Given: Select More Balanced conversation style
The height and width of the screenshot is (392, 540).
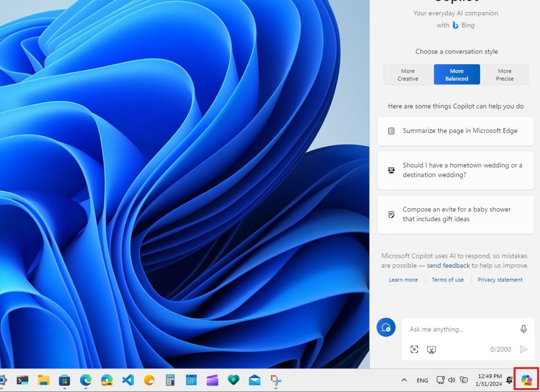Looking at the screenshot, I should [x=456, y=75].
